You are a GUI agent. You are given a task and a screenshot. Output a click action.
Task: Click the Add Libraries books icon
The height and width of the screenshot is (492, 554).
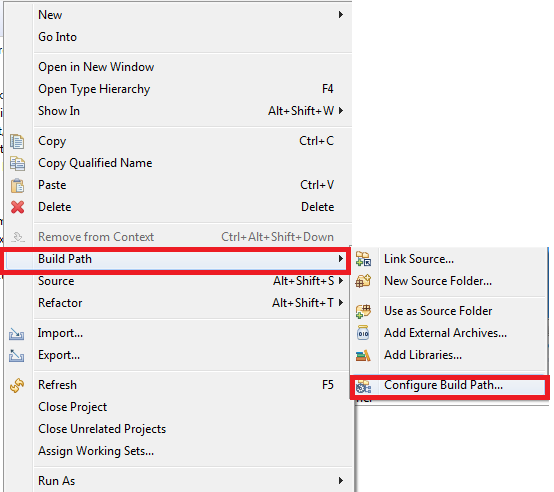pyautogui.click(x=363, y=355)
